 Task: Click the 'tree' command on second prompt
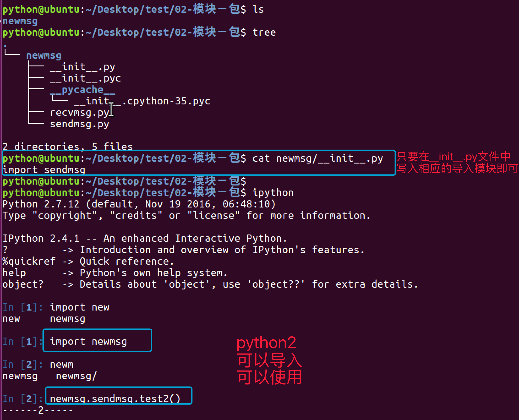coord(264,33)
